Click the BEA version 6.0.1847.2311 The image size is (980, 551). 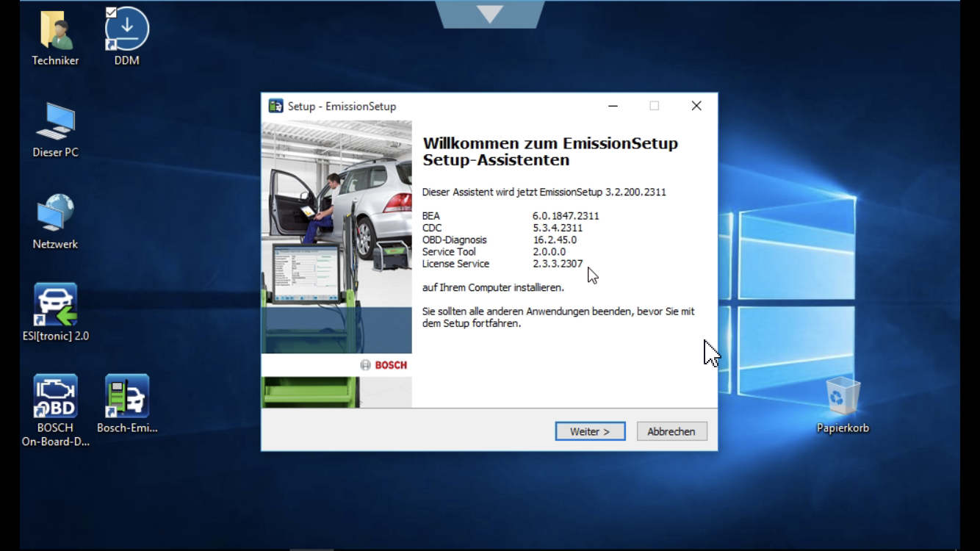click(x=566, y=216)
